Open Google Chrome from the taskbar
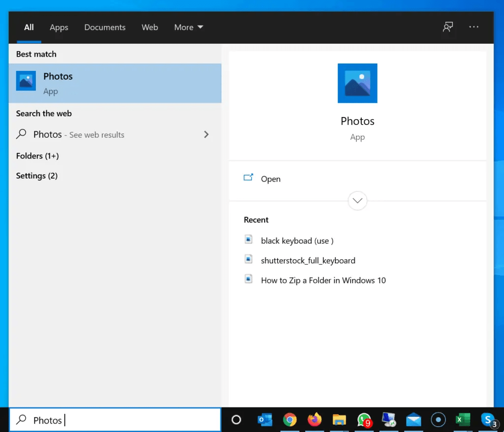504x432 pixels. 290,420
